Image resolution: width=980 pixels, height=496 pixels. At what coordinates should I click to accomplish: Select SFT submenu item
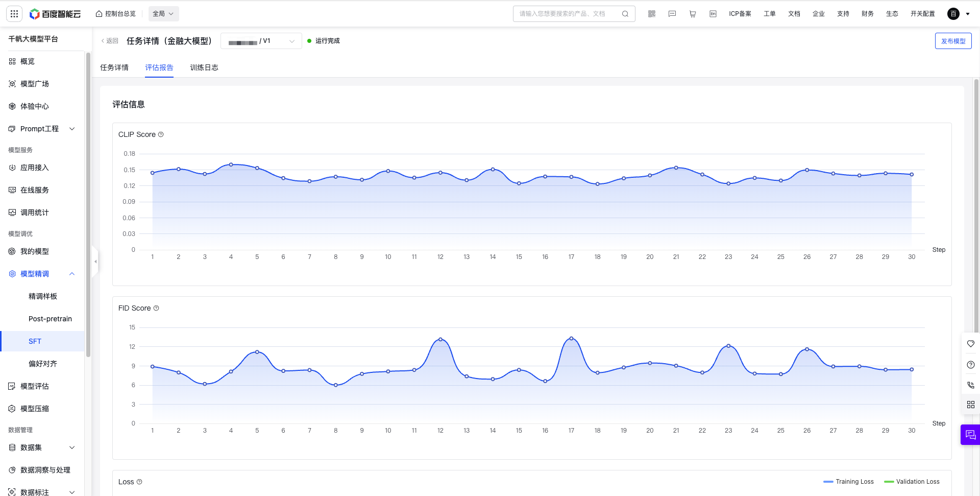42,341
